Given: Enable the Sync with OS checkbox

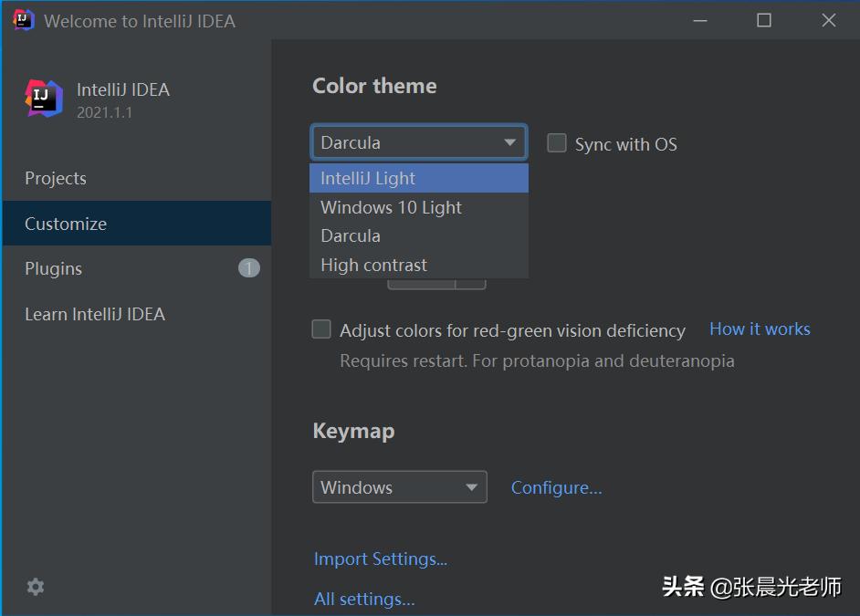Looking at the screenshot, I should click(x=557, y=143).
